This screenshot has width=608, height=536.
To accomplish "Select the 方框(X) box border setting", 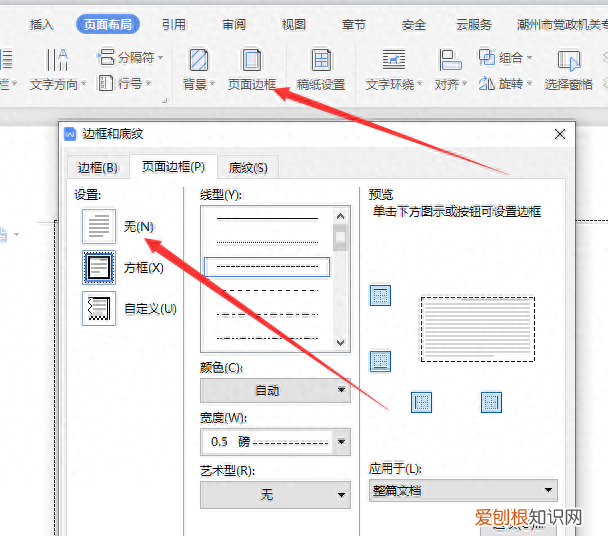I will tap(99, 267).
